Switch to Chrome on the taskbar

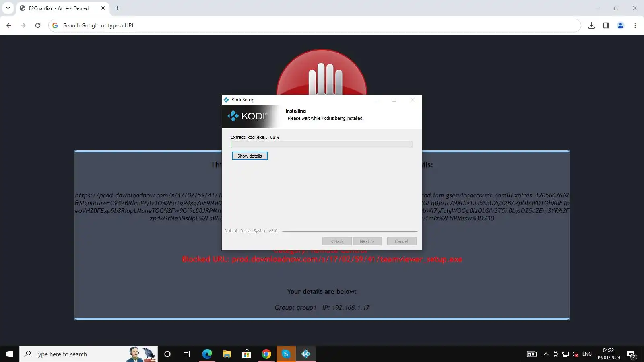click(266, 354)
